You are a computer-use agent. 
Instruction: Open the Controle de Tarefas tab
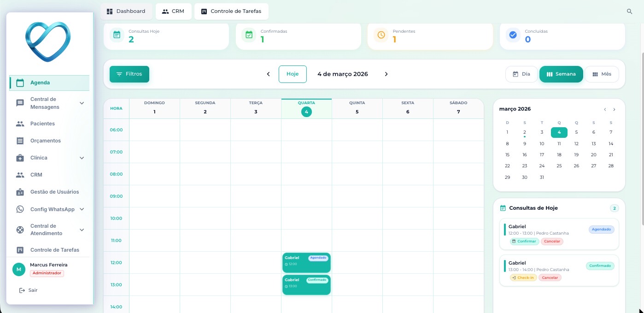point(231,12)
